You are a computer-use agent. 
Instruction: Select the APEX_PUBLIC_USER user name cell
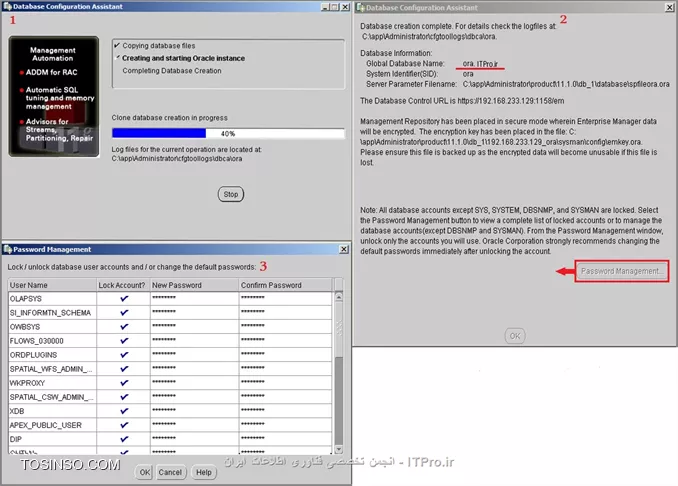tap(52, 425)
